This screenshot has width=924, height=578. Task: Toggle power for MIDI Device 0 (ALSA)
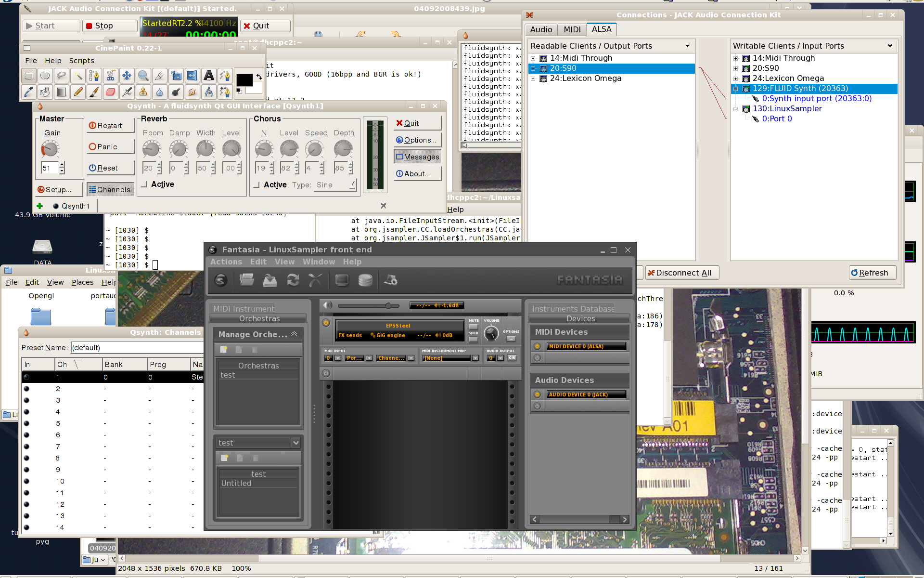coord(537,346)
